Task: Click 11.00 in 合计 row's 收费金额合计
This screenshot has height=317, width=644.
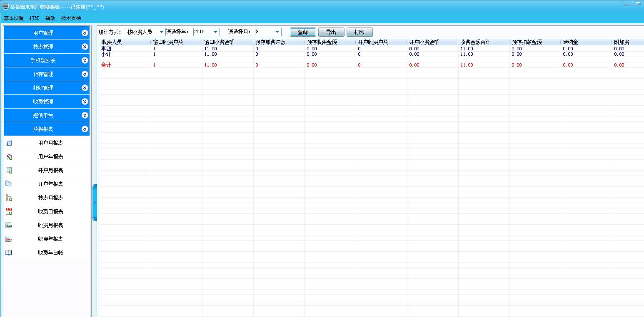Action: coord(467,65)
